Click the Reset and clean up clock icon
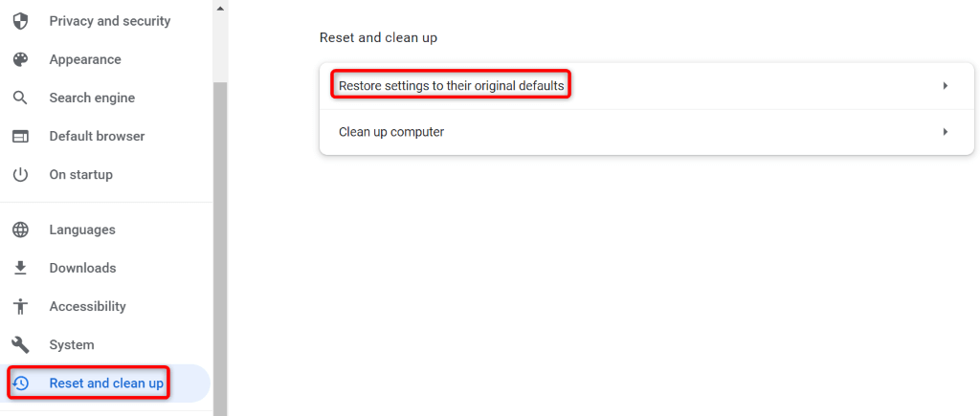980x416 pixels. [20, 383]
